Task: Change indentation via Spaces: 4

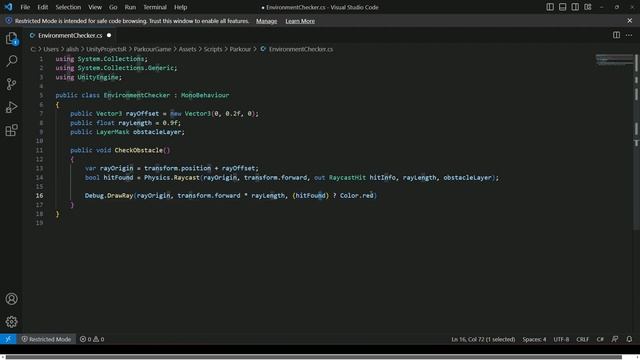Action: tap(534, 339)
